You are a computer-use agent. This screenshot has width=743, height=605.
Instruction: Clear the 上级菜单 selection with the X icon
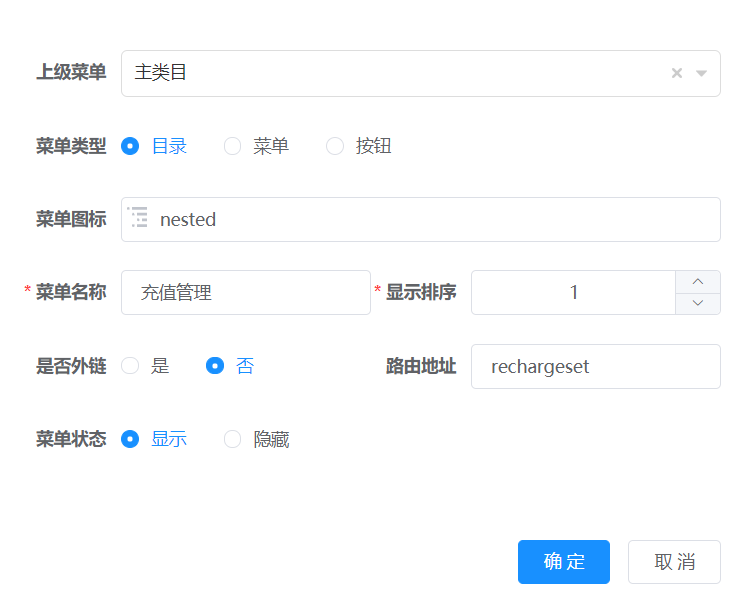coord(677,73)
